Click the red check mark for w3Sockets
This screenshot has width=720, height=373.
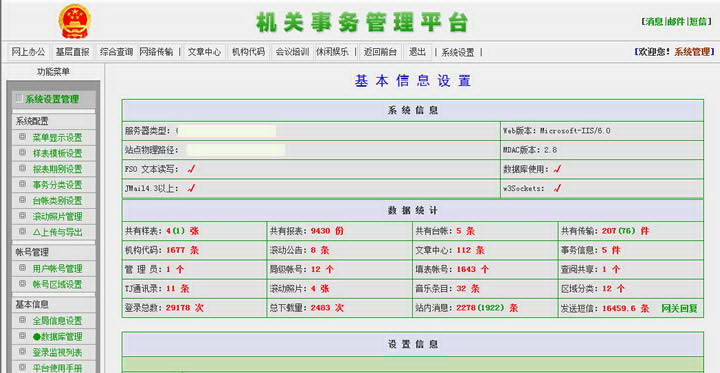tap(557, 188)
